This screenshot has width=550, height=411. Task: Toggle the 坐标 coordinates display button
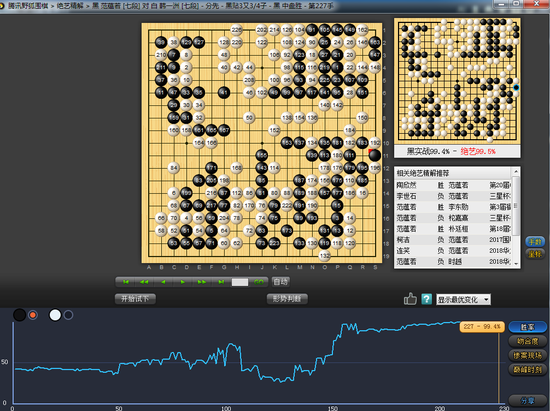pyautogui.click(x=535, y=254)
